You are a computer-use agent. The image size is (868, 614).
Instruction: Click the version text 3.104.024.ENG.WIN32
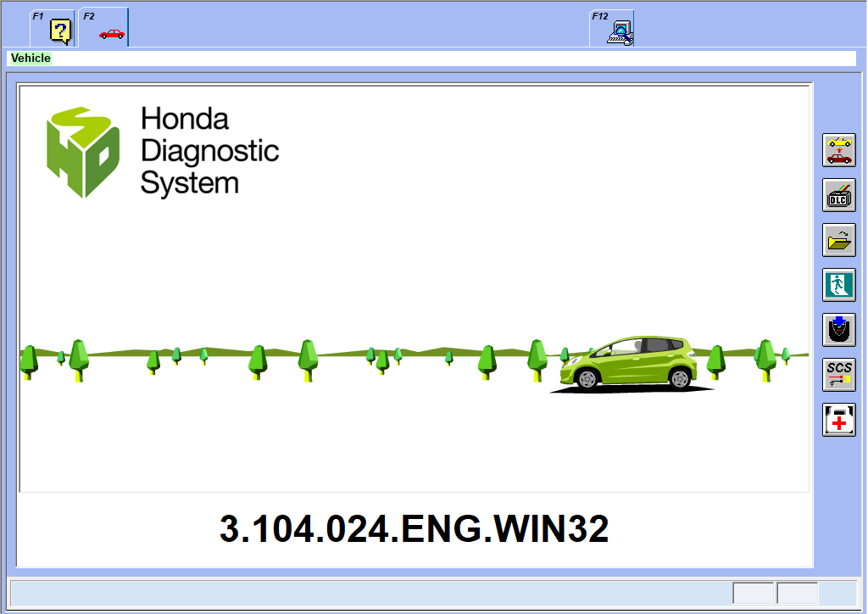(414, 528)
